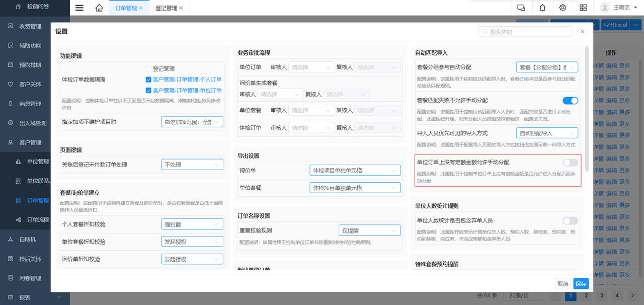Click the hamburger menu collapse icon
The width and height of the screenshot is (644, 305).
79,8
